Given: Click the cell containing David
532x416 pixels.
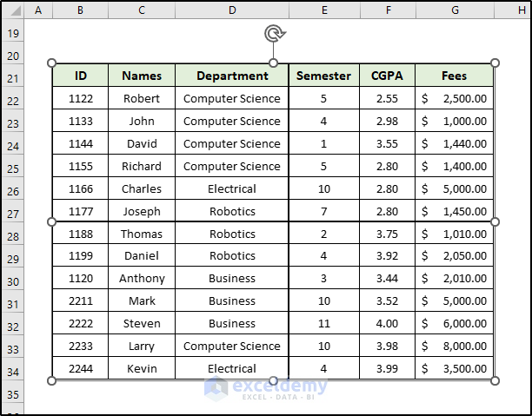Looking at the screenshot, I should tap(142, 143).
